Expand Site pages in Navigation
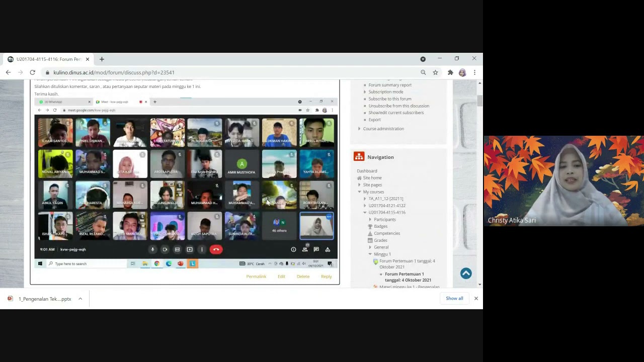 click(359, 185)
